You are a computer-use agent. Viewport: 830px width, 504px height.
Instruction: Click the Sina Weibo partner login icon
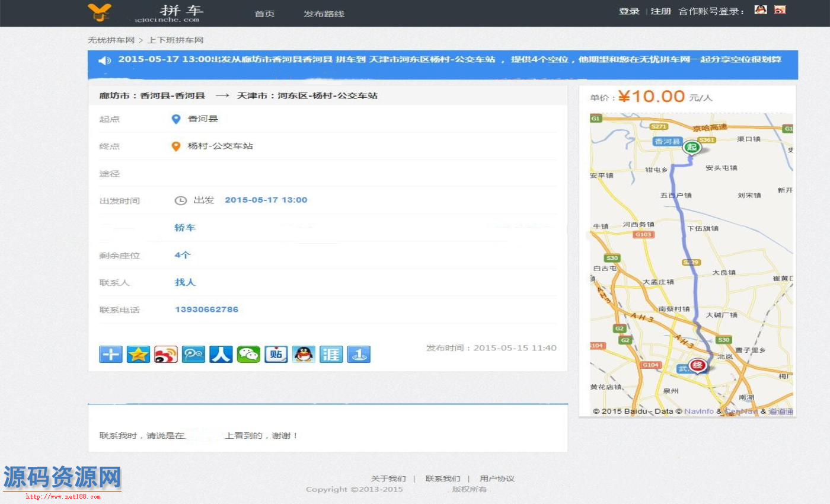tap(780, 9)
